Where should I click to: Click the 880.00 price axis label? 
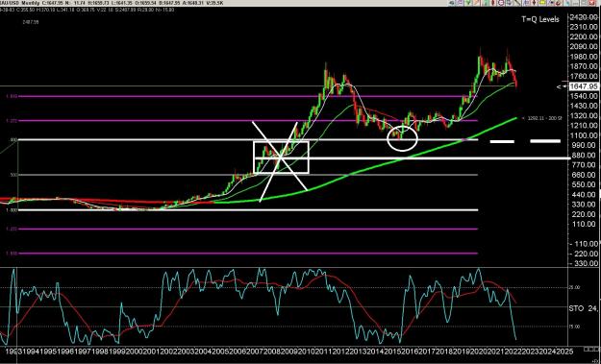[584, 155]
